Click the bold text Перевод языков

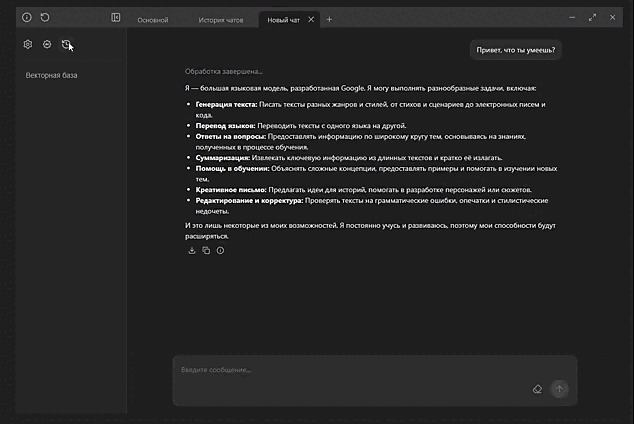226,126
